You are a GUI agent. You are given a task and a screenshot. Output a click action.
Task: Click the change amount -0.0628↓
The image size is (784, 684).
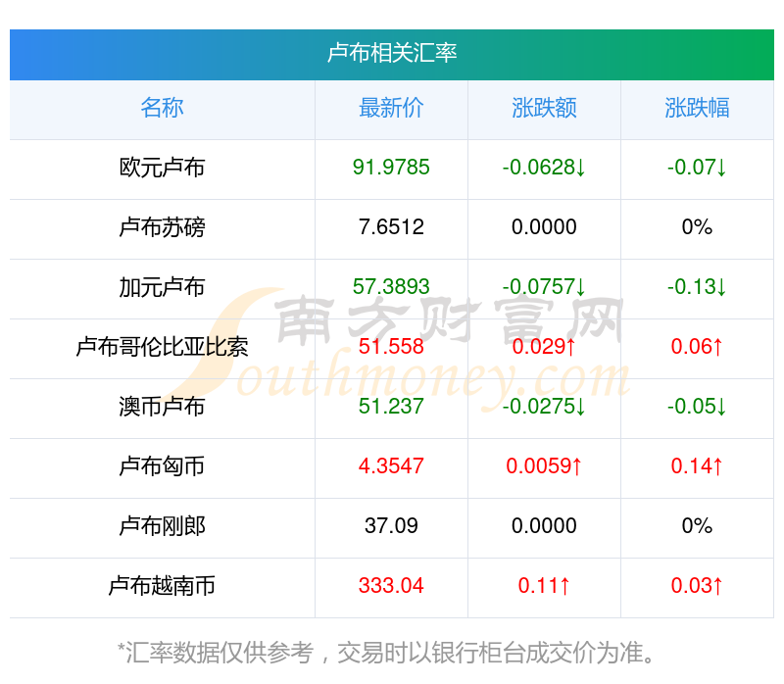[544, 168]
